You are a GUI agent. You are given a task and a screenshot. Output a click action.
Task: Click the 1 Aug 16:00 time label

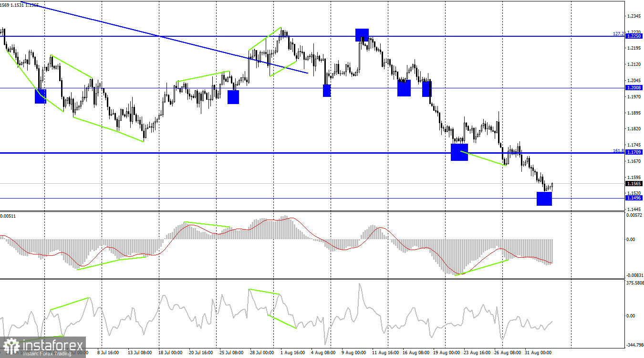(x=292, y=353)
